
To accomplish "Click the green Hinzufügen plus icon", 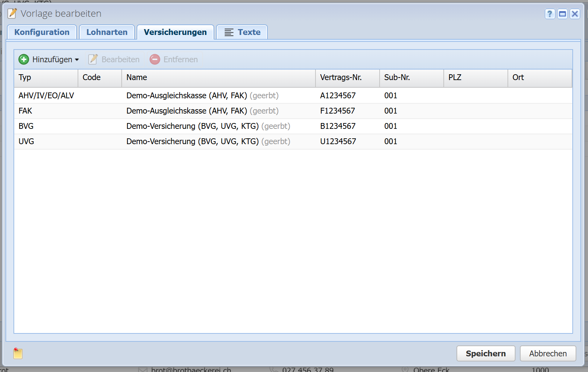I will (x=24, y=59).
